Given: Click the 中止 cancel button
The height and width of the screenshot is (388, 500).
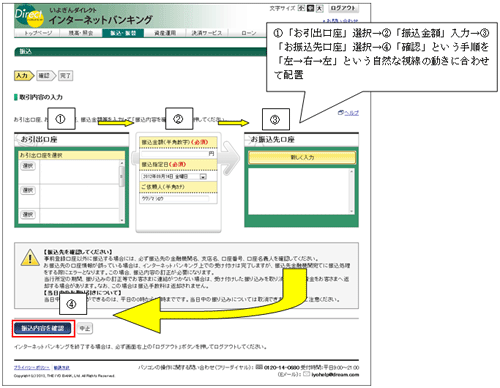Looking at the screenshot, I should (x=85, y=328).
